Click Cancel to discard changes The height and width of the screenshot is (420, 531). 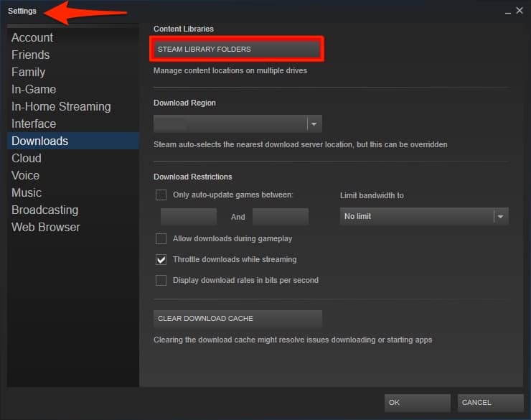pos(490,403)
